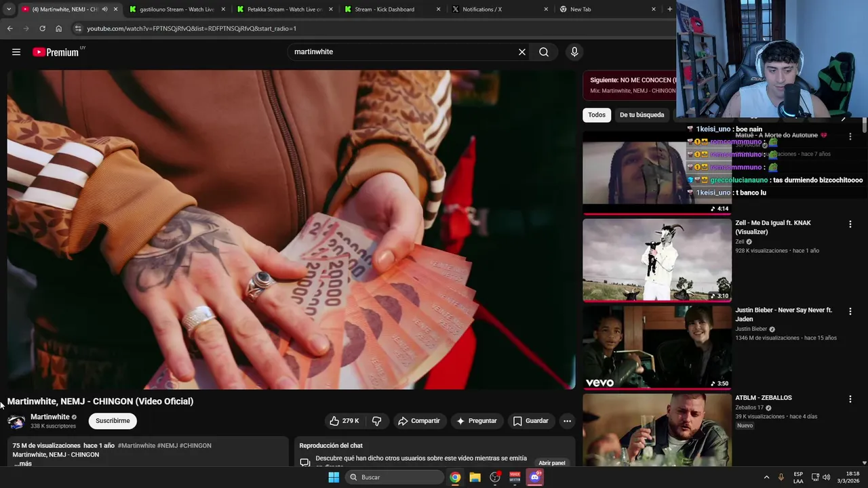Open Martinwhite channel name link

pos(50,417)
